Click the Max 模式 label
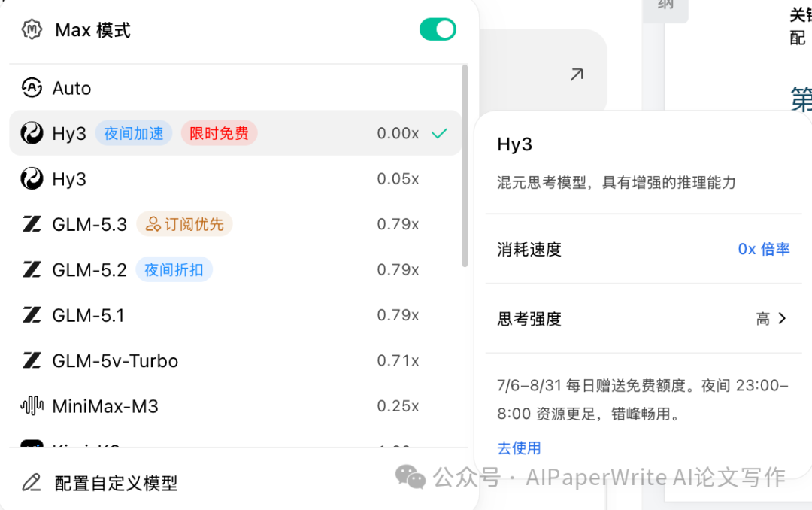Viewport: 812px width, 510px height. 92,30
